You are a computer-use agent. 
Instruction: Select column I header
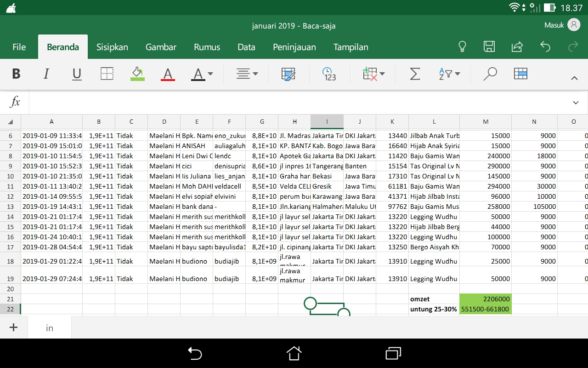point(327,122)
